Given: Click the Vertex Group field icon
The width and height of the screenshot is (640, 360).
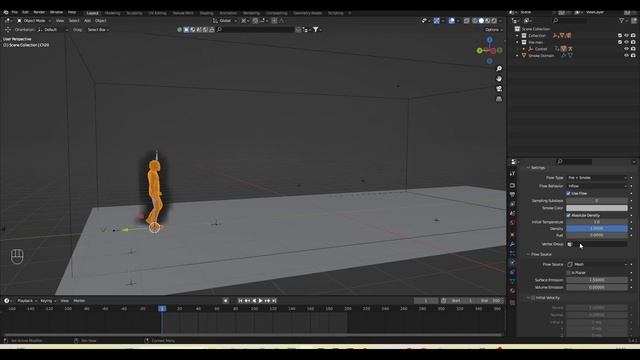Looking at the screenshot, I should (570, 244).
